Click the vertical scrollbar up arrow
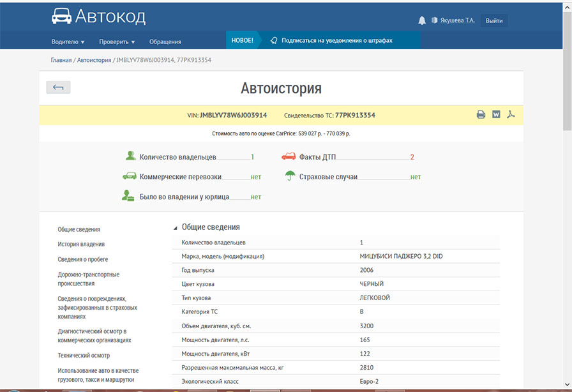Screen dimensions: 572x392 [x=567, y=5]
